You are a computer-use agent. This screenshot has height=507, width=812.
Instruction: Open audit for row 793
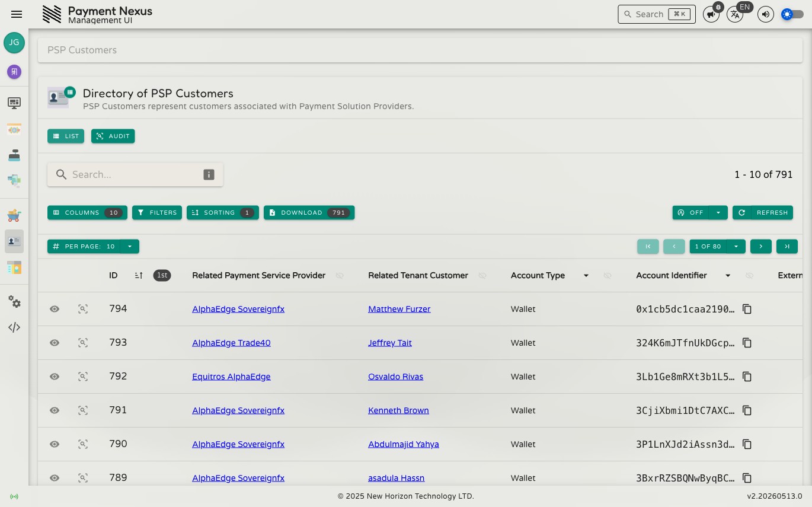click(x=83, y=343)
